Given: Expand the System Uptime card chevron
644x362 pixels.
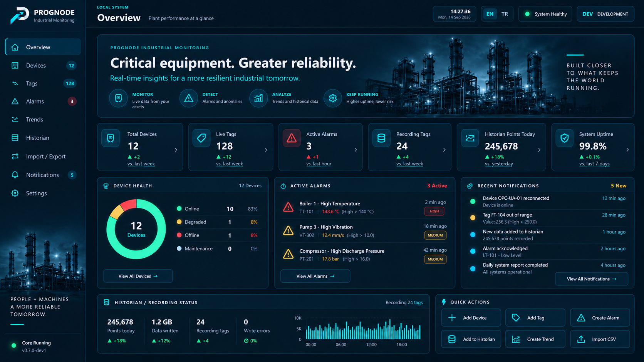Looking at the screenshot, I should click(x=627, y=150).
